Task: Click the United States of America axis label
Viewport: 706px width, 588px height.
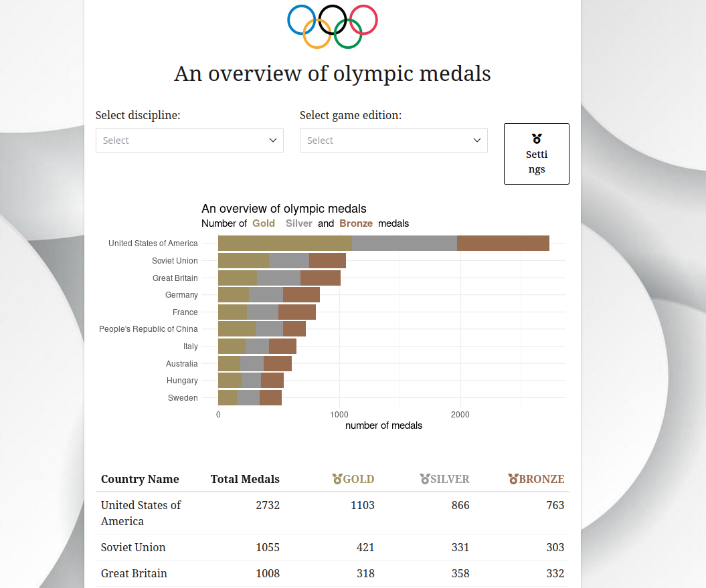Action: tap(153, 243)
